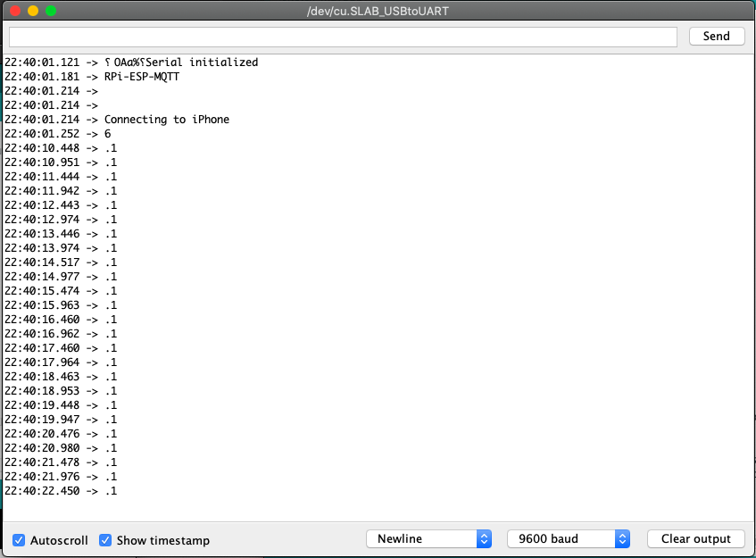Click the log line at 22:40:15.474
756x558 pixels.
[61, 291]
